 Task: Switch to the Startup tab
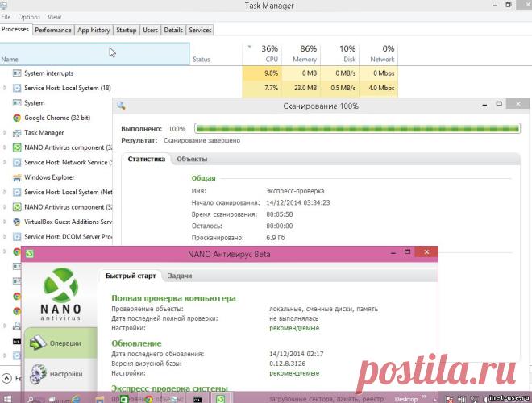tap(127, 30)
